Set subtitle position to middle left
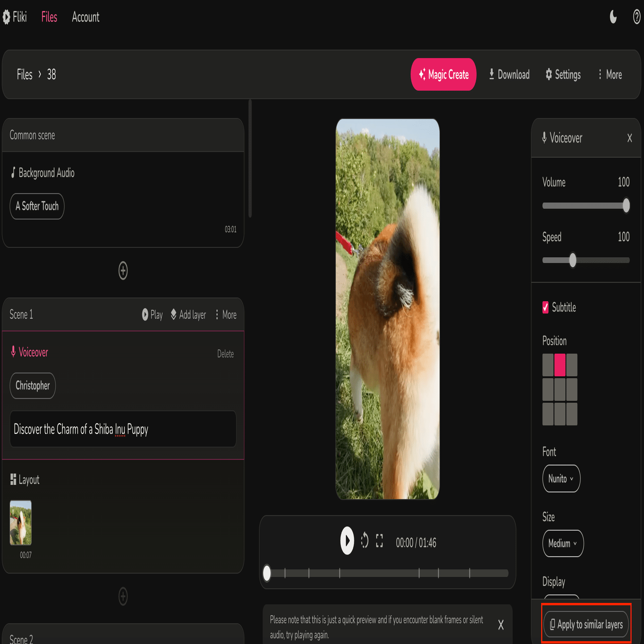 pyautogui.click(x=548, y=390)
